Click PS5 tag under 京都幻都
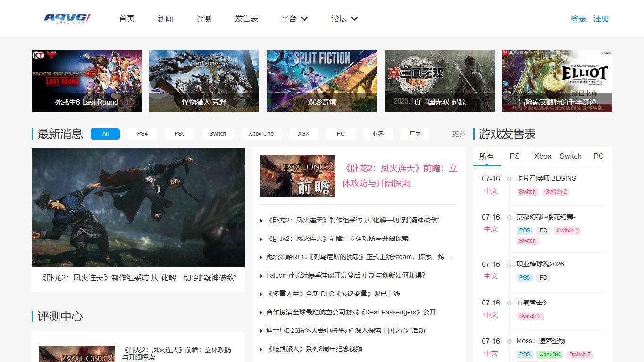Viewport: 644px width, 362px height. [525, 230]
